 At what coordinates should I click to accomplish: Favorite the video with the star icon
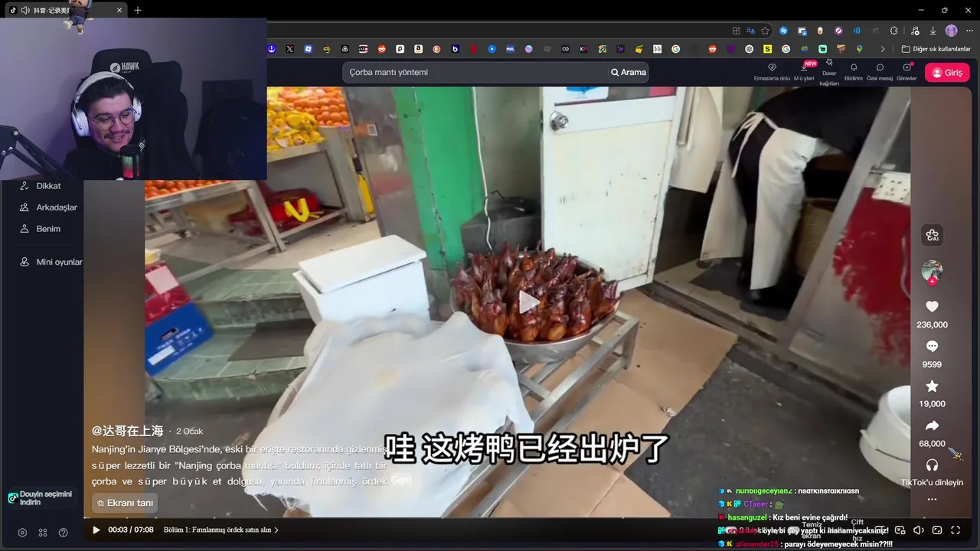point(932,386)
